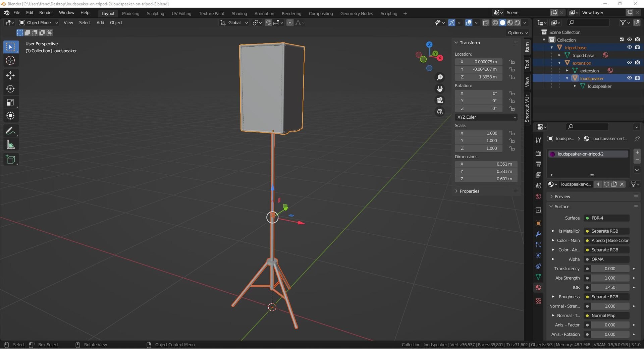The width and height of the screenshot is (644, 349).
Task: Activate the Scale tool
Action: point(10,102)
